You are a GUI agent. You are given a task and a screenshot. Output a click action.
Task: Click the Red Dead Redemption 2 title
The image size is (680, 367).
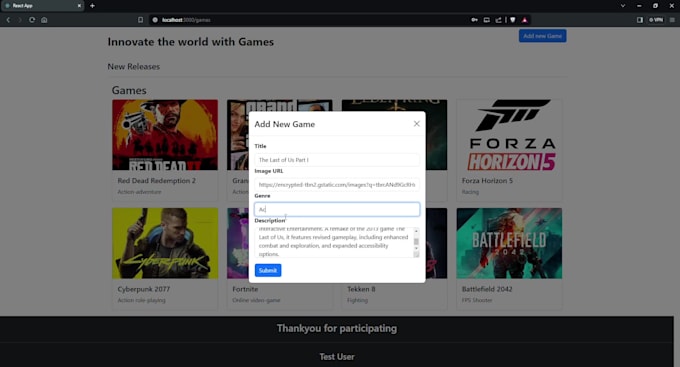click(x=157, y=180)
